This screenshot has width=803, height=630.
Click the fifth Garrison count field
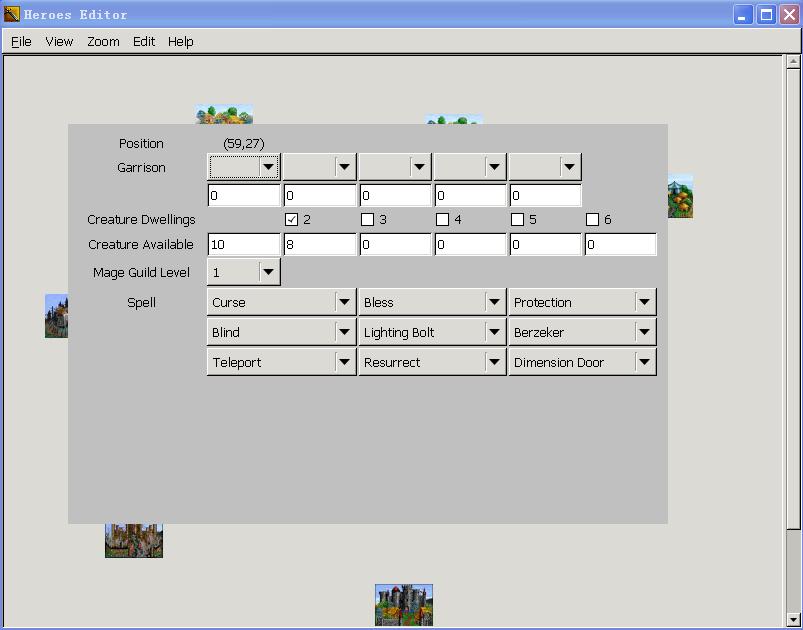(545, 196)
